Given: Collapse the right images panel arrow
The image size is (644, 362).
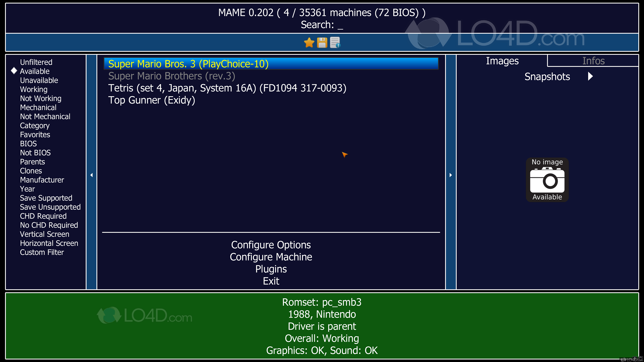Looking at the screenshot, I should point(450,175).
